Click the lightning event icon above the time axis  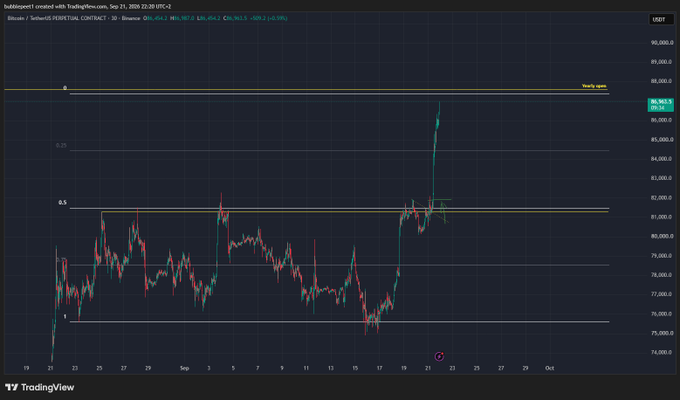coord(439,356)
